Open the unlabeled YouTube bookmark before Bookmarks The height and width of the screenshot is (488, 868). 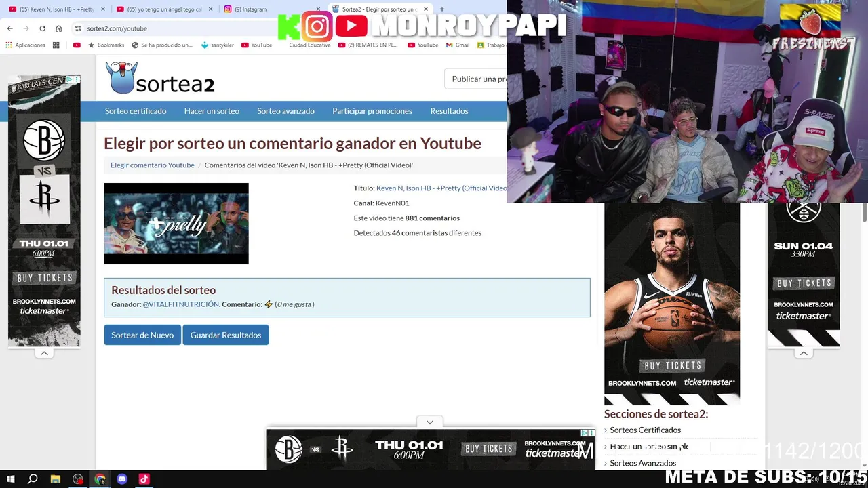(77, 45)
